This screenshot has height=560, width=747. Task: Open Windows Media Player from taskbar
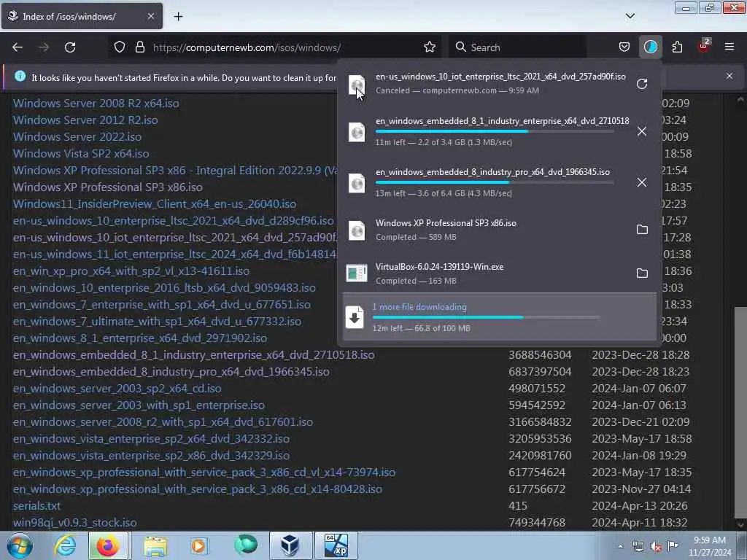(199, 545)
